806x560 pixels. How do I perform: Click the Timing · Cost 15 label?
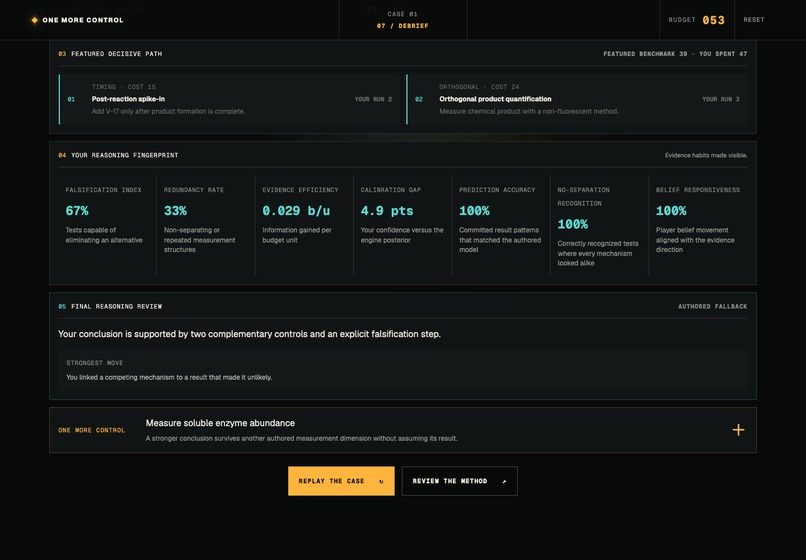124,87
